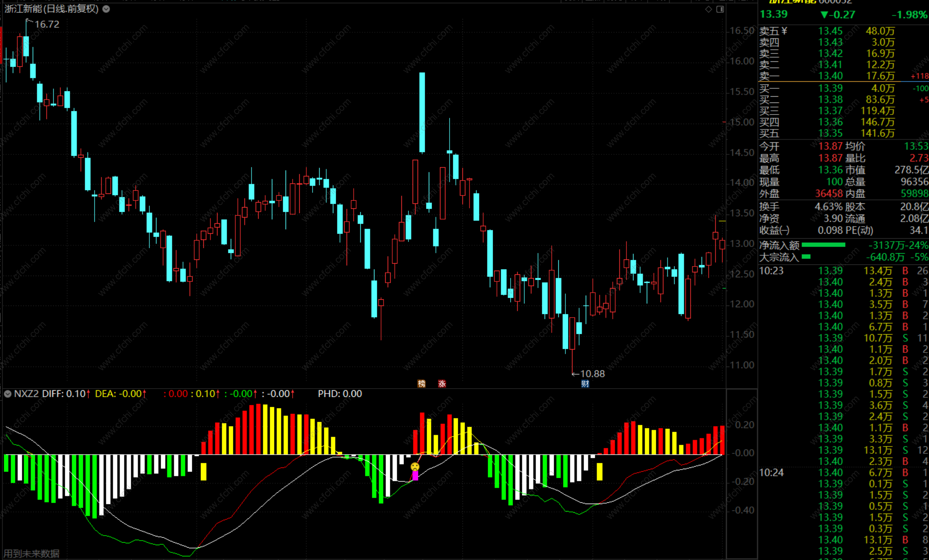Click the NXZ2 indicator name label
Screen dimensions: 929x560
pos(26,394)
